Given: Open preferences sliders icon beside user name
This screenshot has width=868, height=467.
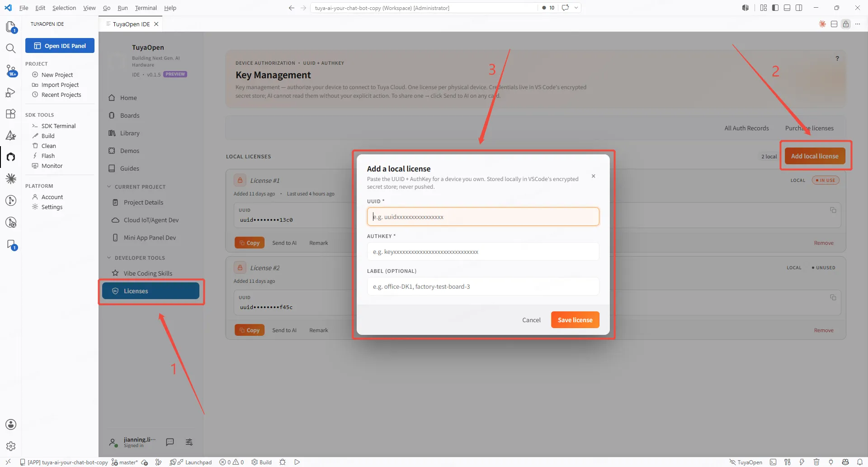Looking at the screenshot, I should 189,442.
